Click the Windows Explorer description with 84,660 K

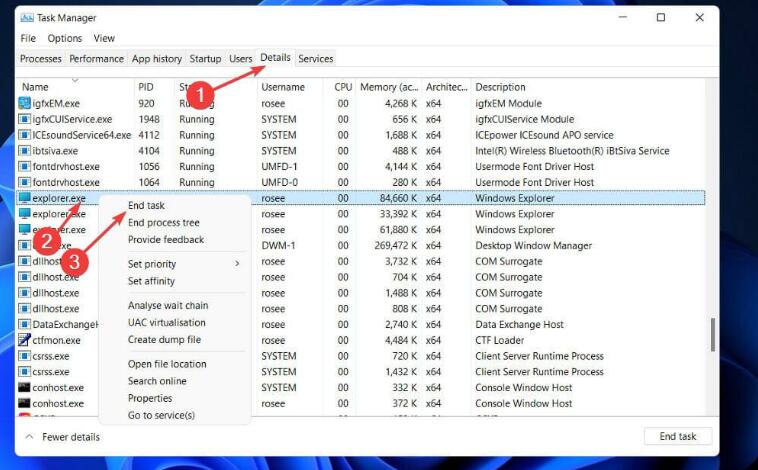(515, 198)
